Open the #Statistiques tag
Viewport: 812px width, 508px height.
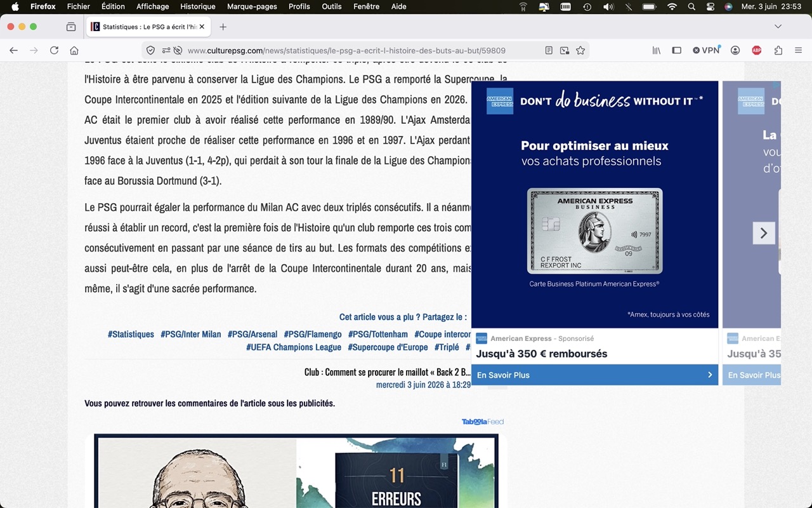[131, 334]
